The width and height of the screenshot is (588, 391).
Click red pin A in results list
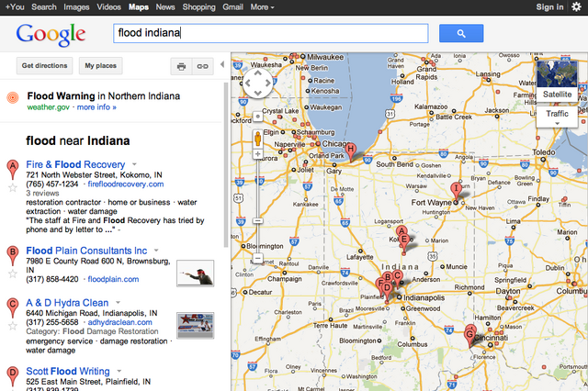pyautogui.click(x=13, y=169)
